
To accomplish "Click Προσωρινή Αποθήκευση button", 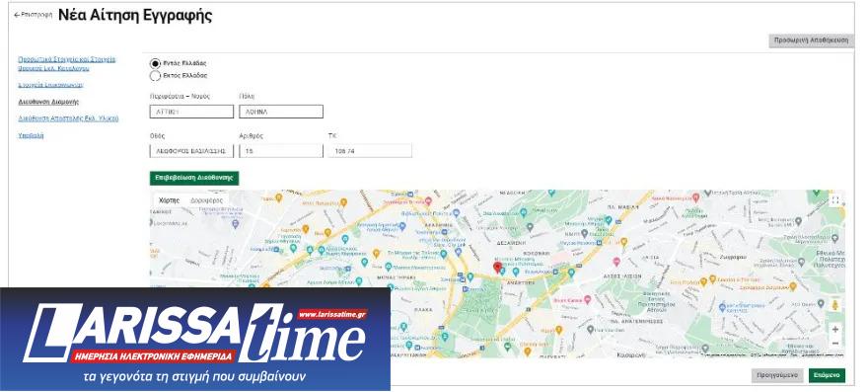I will pyautogui.click(x=811, y=40).
